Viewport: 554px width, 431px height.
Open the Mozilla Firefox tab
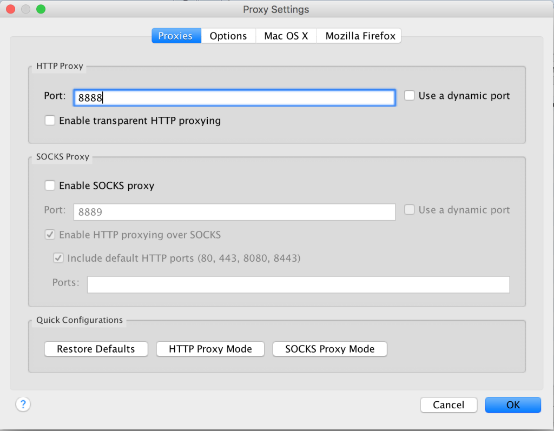click(360, 36)
